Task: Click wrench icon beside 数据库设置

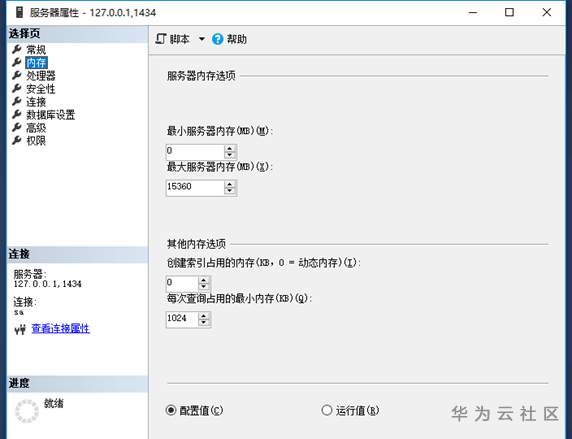Action: coord(16,115)
